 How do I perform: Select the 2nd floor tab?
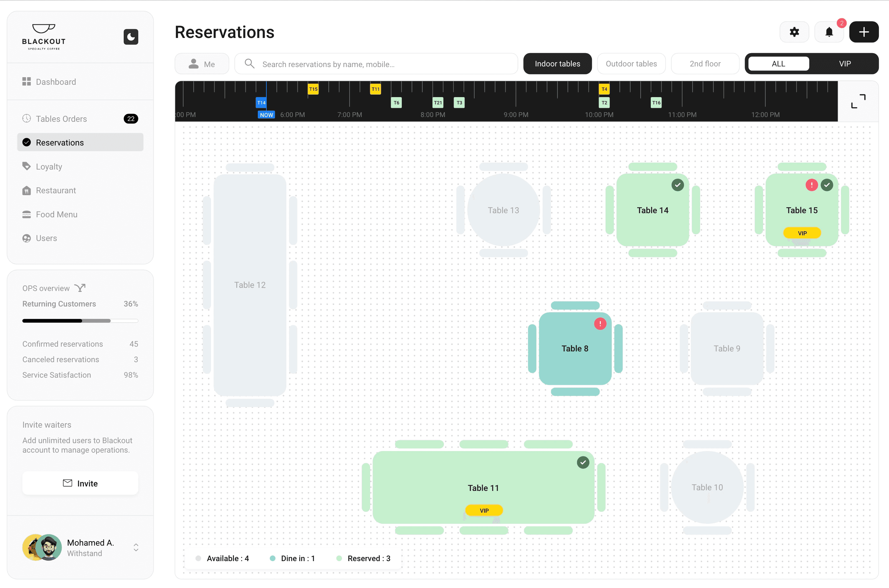pos(705,64)
